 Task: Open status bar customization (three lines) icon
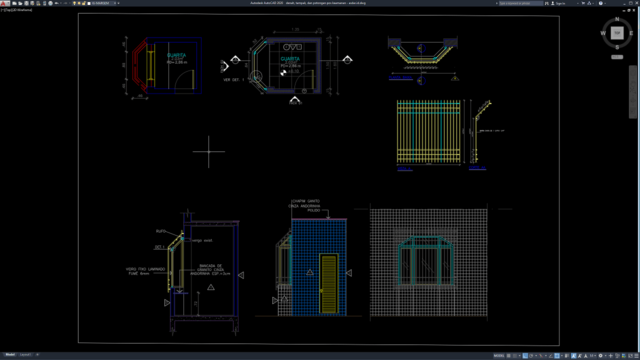point(636,356)
